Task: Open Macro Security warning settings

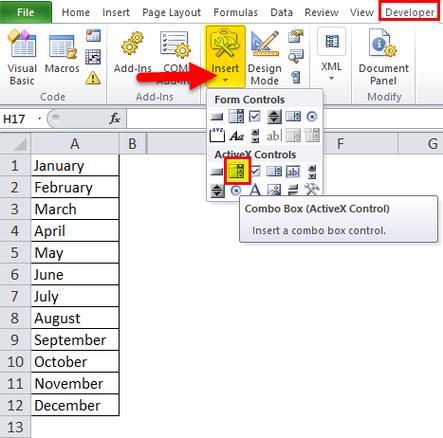Action: click(x=93, y=78)
